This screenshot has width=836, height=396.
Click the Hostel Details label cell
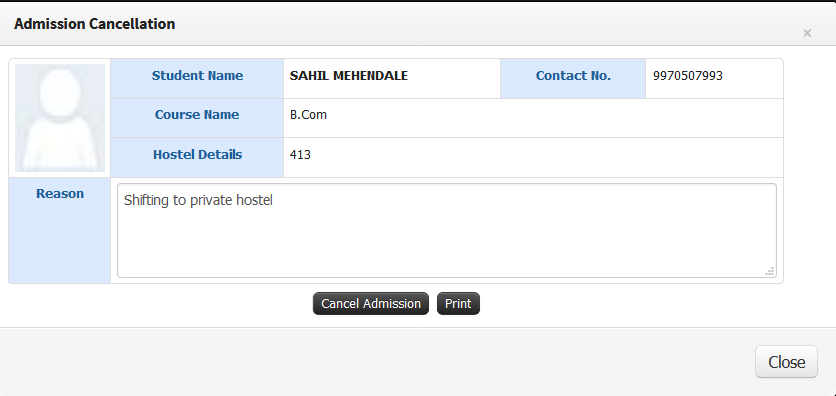pos(197,157)
